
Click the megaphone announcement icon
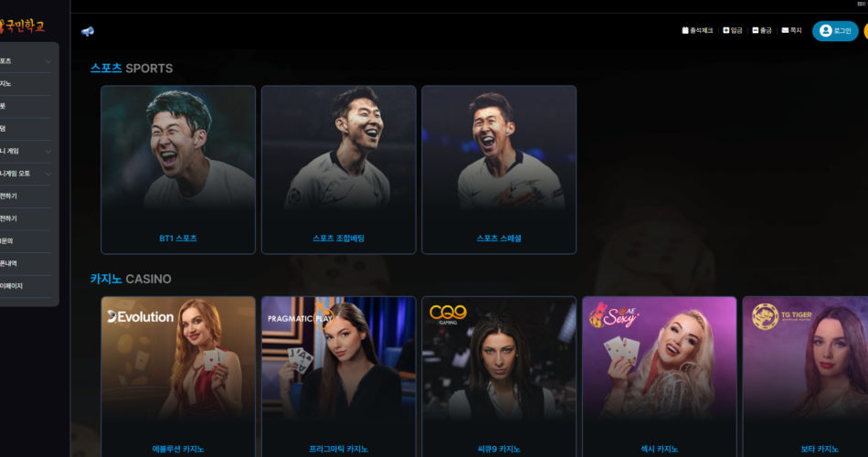pyautogui.click(x=88, y=31)
